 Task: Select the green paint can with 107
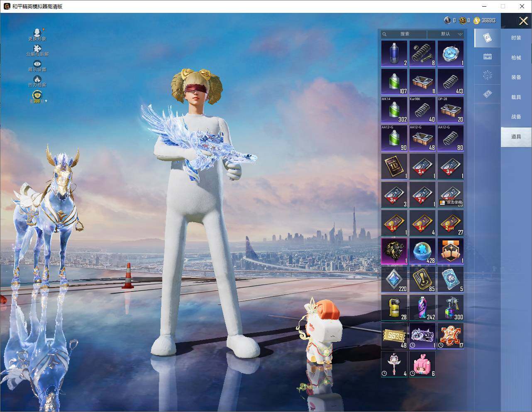pos(394,81)
